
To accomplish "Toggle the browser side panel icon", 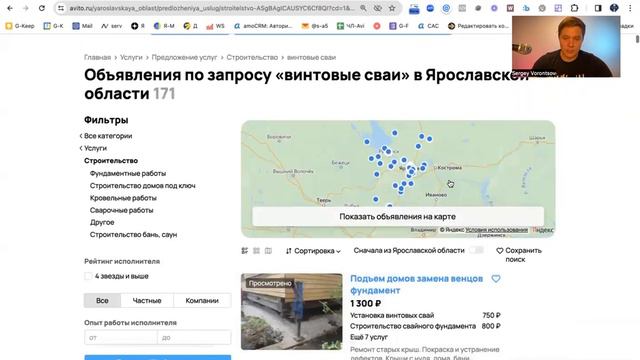I will click(598, 8).
